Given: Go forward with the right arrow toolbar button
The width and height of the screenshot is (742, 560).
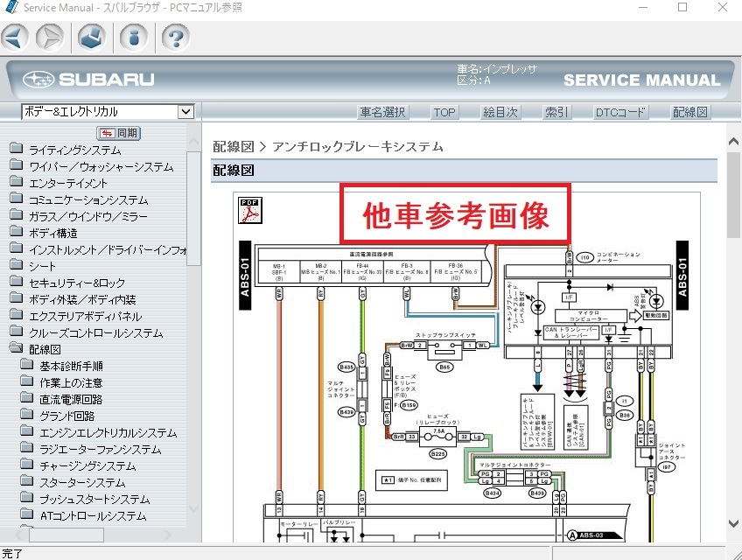Looking at the screenshot, I should 50,37.
